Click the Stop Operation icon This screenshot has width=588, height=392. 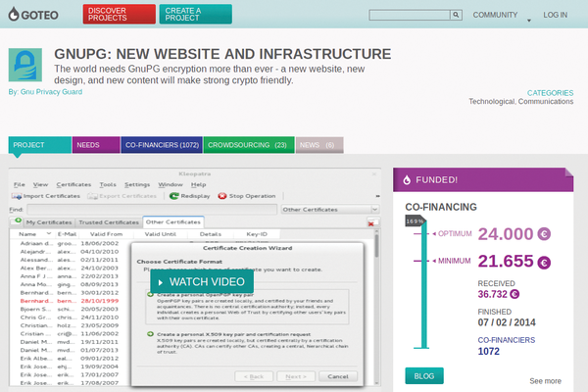(x=222, y=196)
